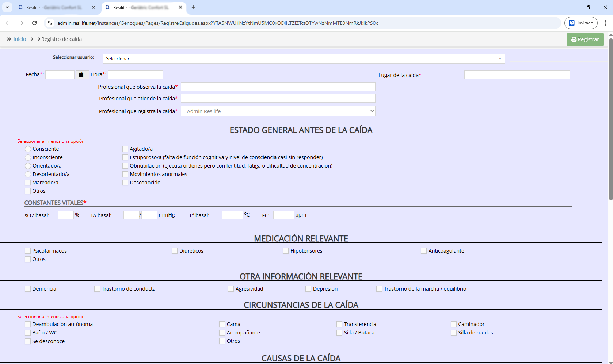Screen dimensions: 613x364
Task: Click the second TA basal field
Action: [x=149, y=215]
